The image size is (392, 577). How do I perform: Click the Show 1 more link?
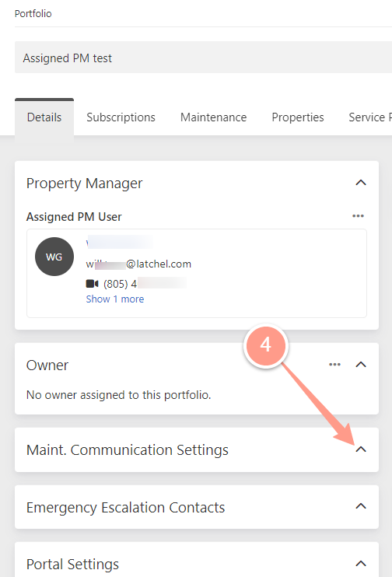click(115, 299)
